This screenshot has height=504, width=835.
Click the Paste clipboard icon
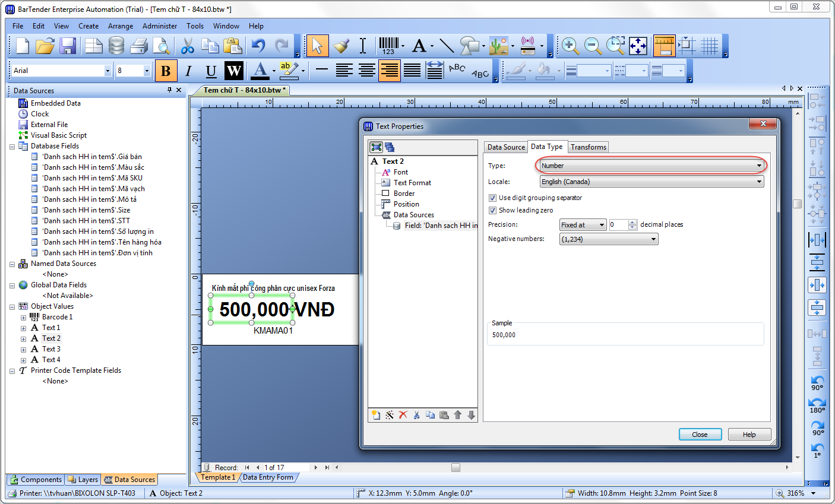pyautogui.click(x=232, y=46)
